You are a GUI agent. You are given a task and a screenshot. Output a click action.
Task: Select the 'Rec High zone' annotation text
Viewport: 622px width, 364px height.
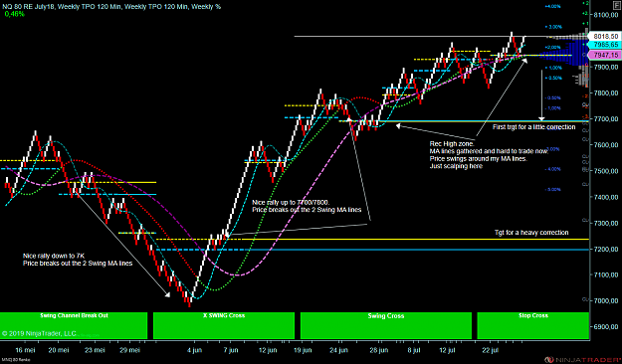(x=452, y=144)
